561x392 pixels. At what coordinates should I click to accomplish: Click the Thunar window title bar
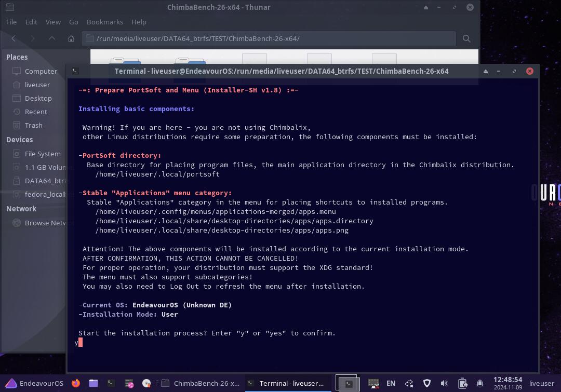[x=219, y=7]
